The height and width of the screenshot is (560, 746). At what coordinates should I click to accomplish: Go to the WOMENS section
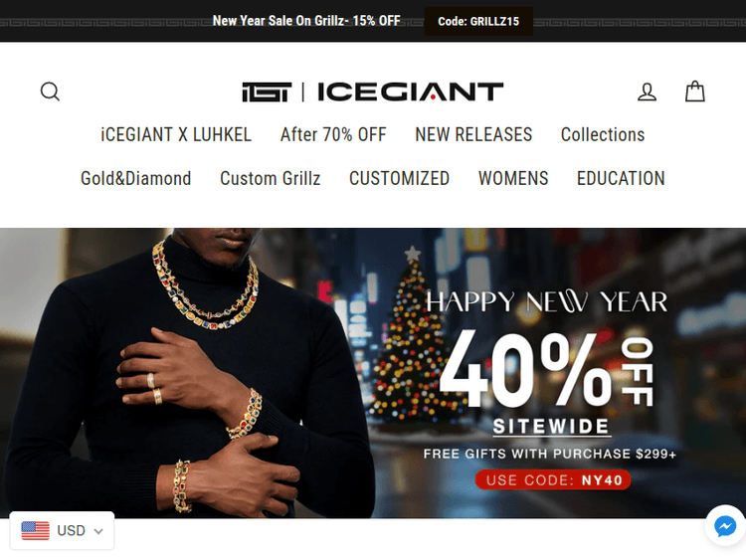513,178
